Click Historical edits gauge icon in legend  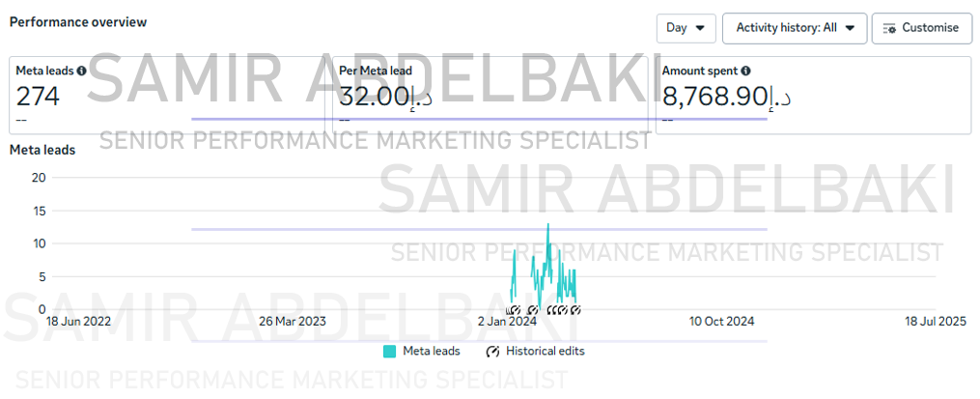point(492,352)
